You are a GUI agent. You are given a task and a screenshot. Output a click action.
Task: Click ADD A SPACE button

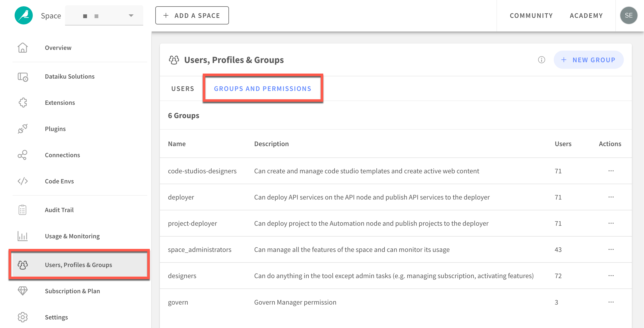(x=192, y=15)
